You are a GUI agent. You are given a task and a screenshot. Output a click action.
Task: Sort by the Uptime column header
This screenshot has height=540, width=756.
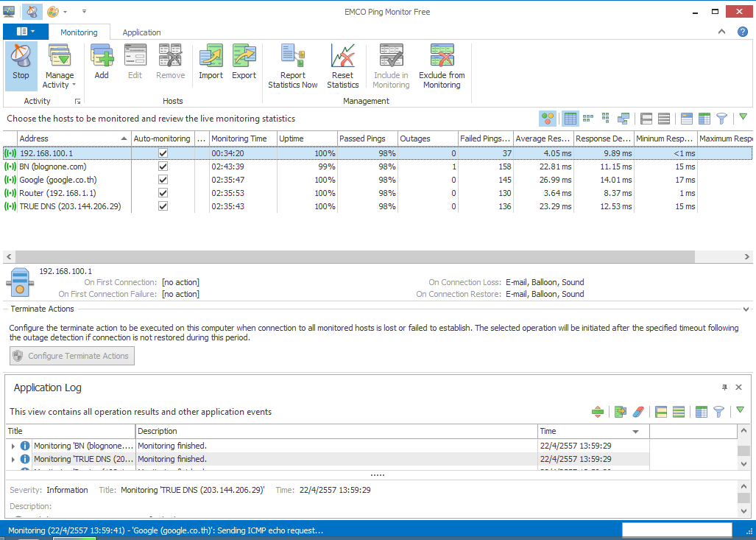[307, 138]
